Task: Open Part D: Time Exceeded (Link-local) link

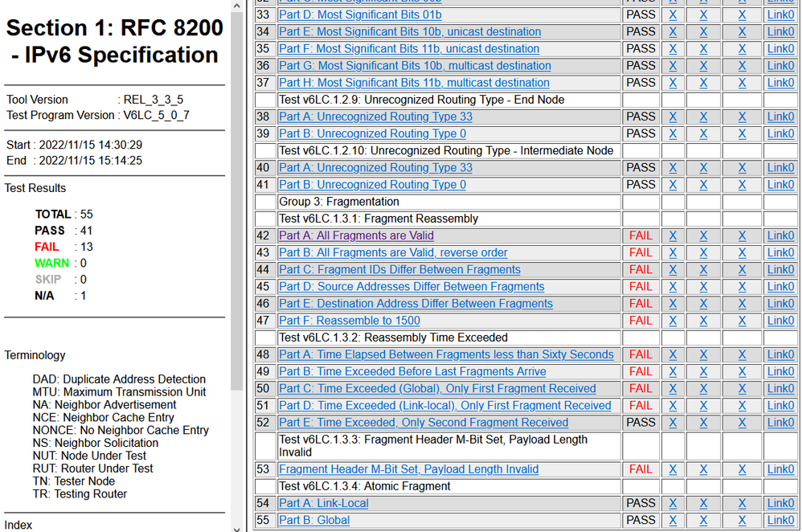Action: [445, 406]
